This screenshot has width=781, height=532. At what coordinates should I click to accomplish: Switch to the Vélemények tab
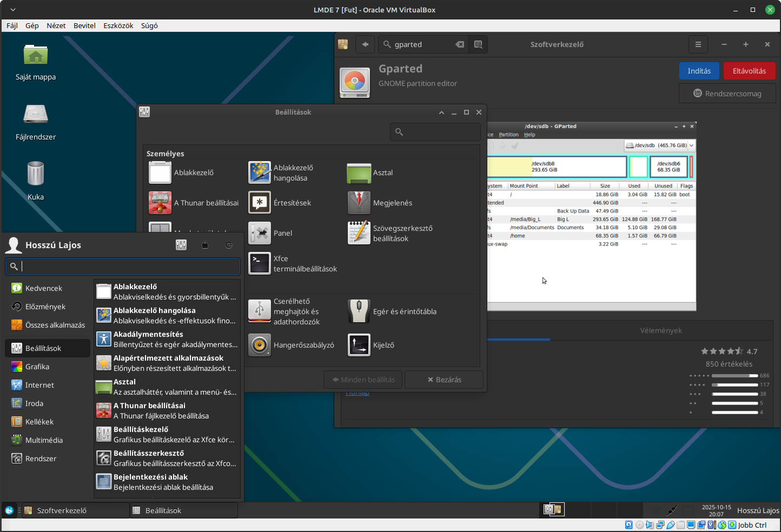(660, 330)
